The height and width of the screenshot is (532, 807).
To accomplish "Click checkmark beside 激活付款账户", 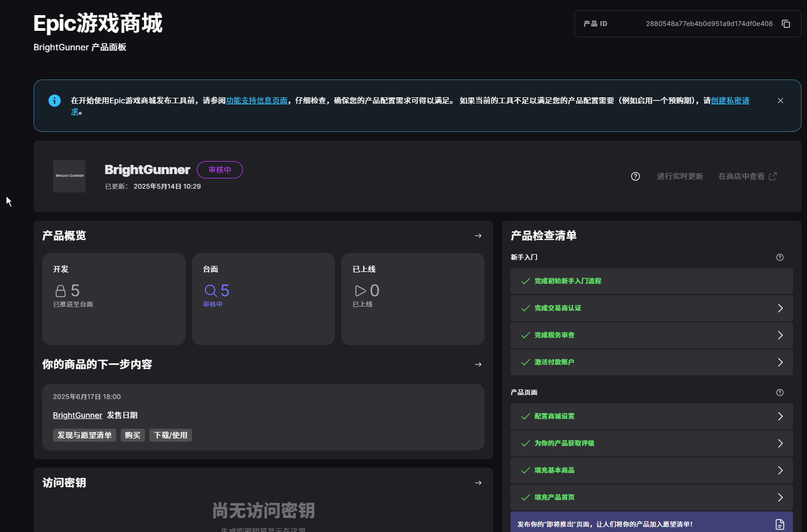I will click(525, 362).
